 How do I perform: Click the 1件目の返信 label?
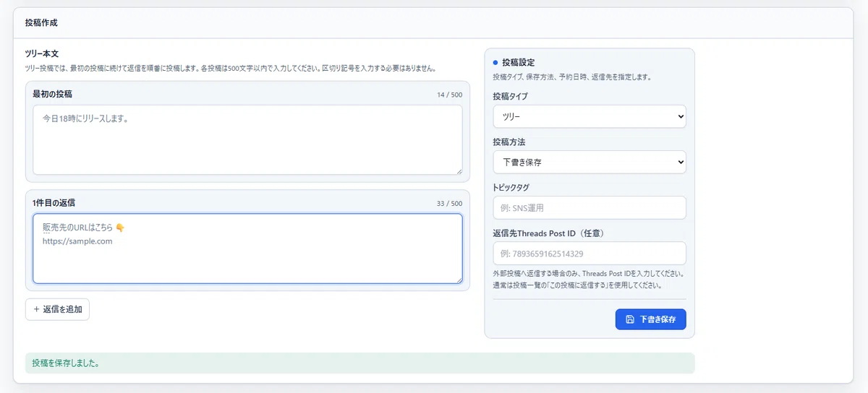tap(54, 203)
